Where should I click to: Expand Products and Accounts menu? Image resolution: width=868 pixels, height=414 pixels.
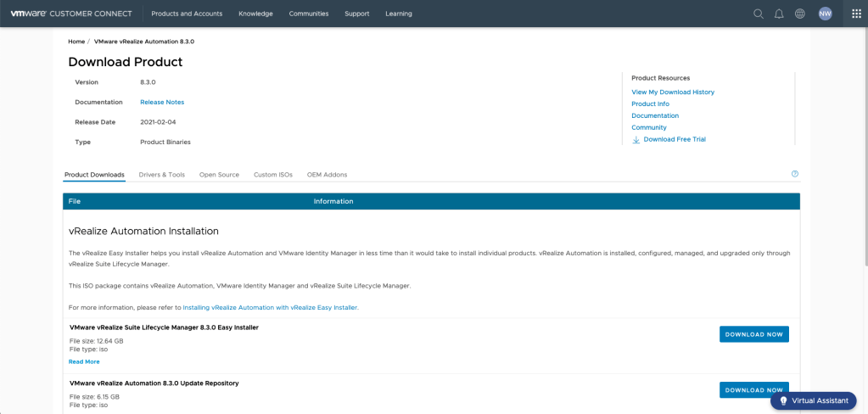pyautogui.click(x=187, y=14)
